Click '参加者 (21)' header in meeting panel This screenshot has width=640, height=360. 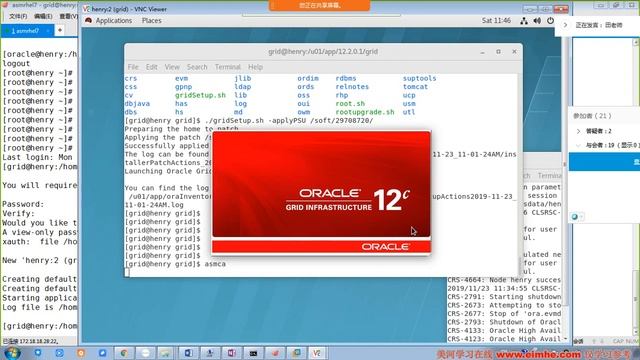click(592, 116)
